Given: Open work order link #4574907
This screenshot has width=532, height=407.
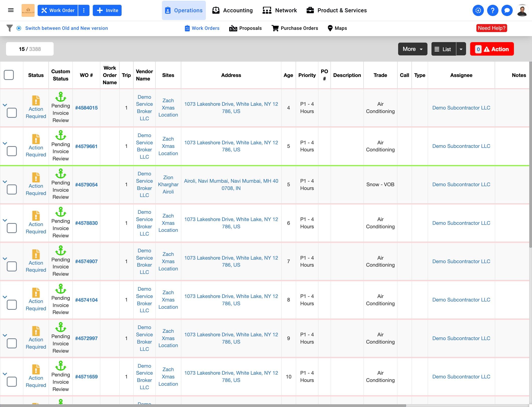Looking at the screenshot, I should (86, 261).
